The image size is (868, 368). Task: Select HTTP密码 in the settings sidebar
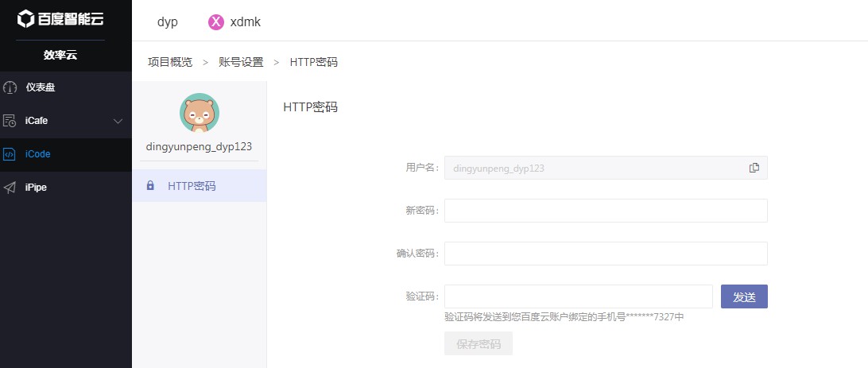(200, 186)
